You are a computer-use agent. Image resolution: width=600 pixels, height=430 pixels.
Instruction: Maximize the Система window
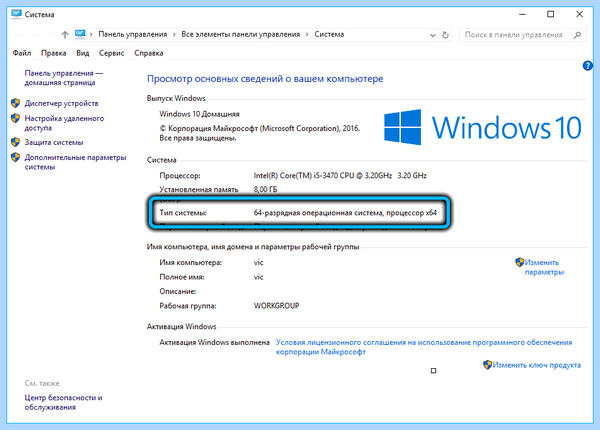550,14
